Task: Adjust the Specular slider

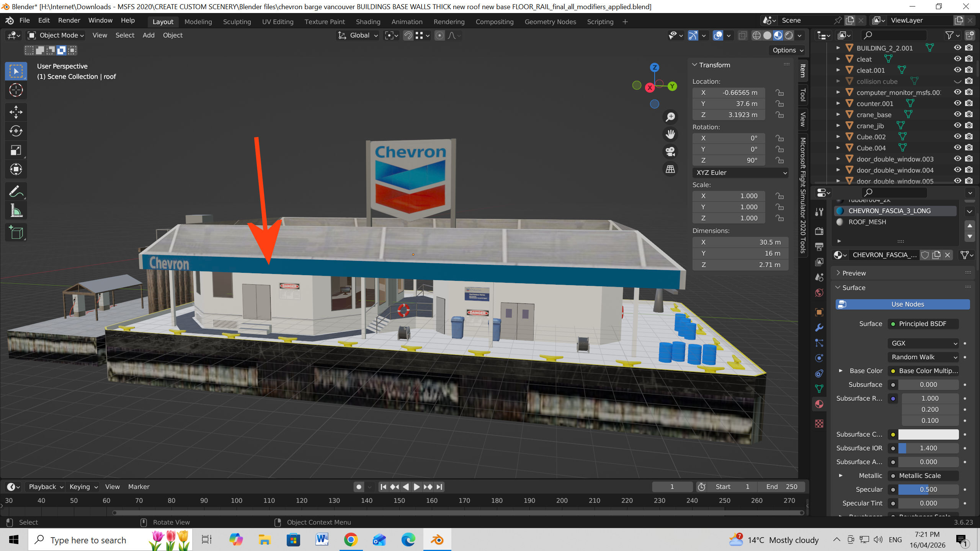Action: [x=928, y=489]
